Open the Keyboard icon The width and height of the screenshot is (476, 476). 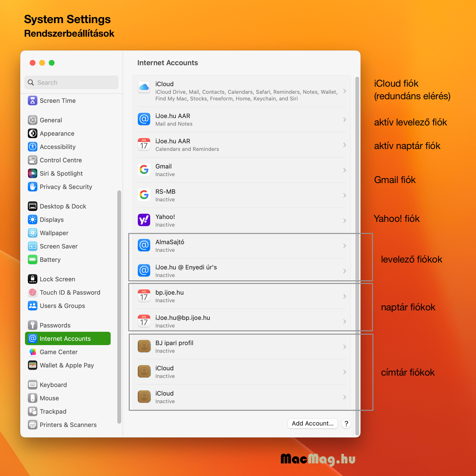(33, 385)
